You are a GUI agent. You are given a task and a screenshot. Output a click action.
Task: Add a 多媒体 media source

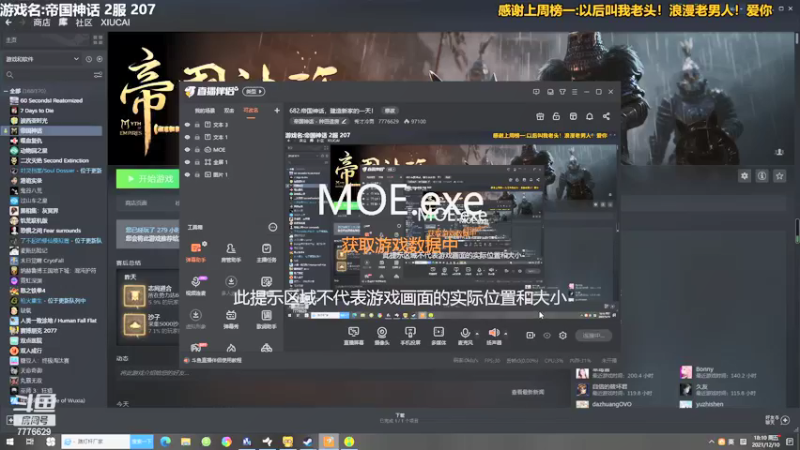pyautogui.click(x=439, y=336)
